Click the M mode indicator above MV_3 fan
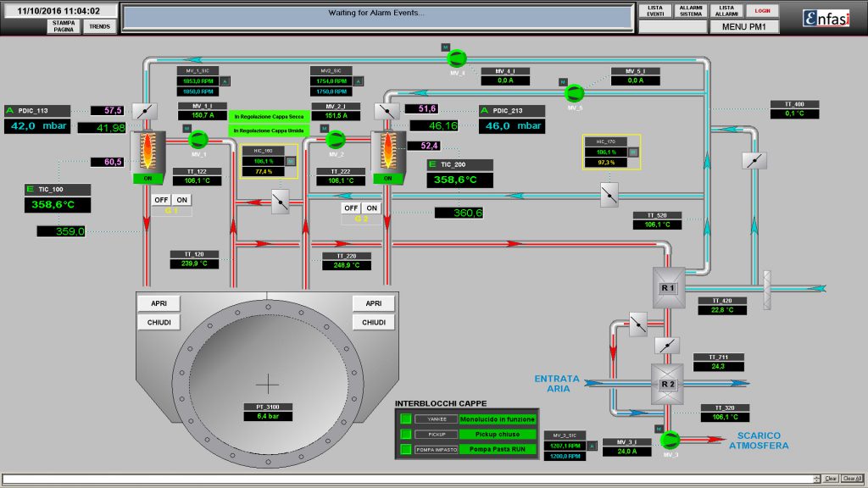Viewport: 868px width, 488px height. pyautogui.click(x=659, y=429)
